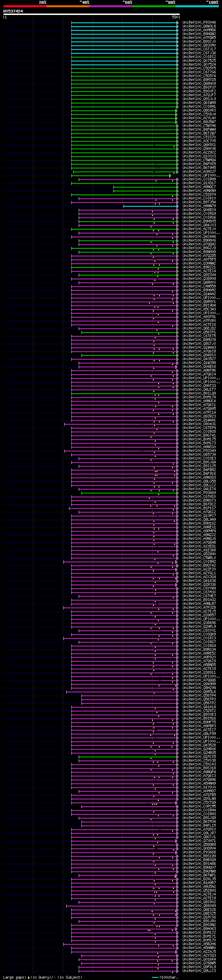Open hit UniRef100_Q9ZSU4
The image size is (222, 980).
[x=199, y=275]
